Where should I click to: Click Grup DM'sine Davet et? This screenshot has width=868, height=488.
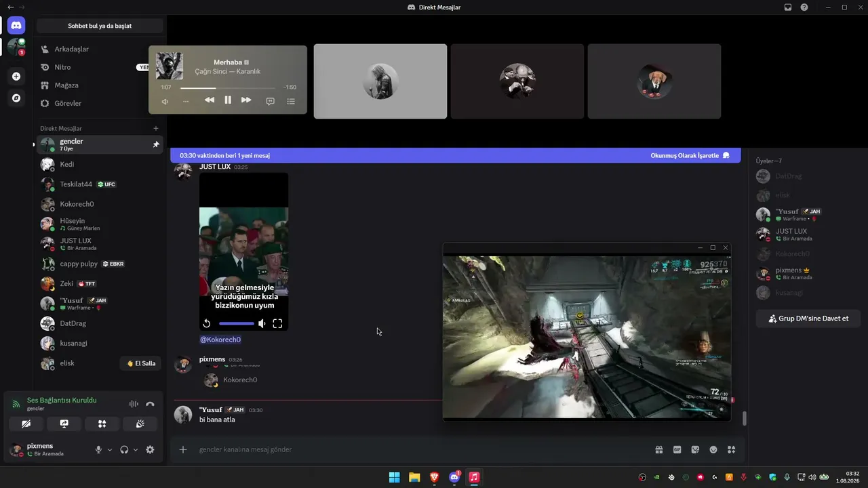pyautogui.click(x=808, y=319)
